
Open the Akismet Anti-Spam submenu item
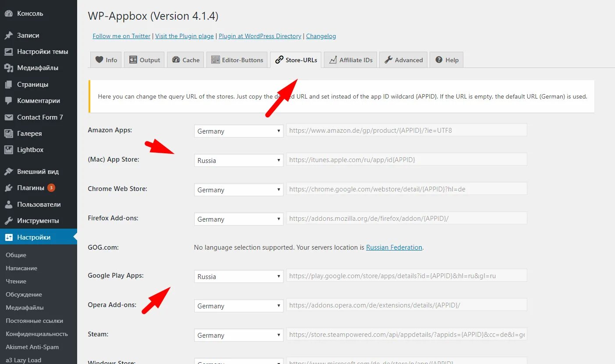click(x=32, y=347)
